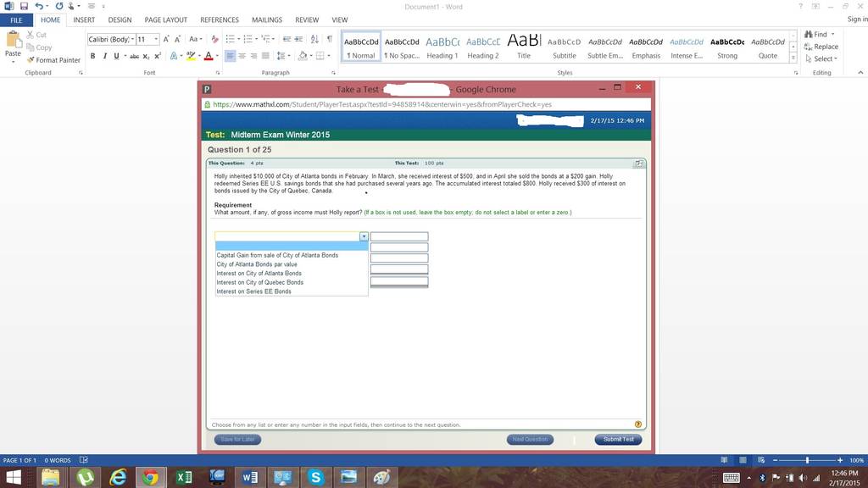Click Sign in link in Word
868x488 pixels.
tap(857, 19)
